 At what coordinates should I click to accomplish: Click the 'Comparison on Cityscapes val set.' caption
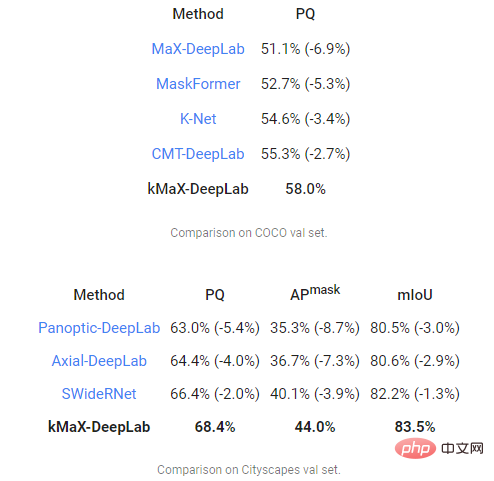point(249,470)
